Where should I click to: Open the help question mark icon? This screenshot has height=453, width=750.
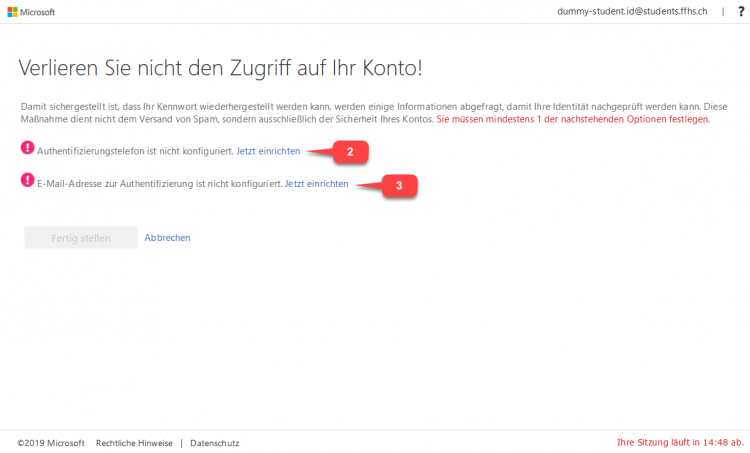tap(741, 11)
